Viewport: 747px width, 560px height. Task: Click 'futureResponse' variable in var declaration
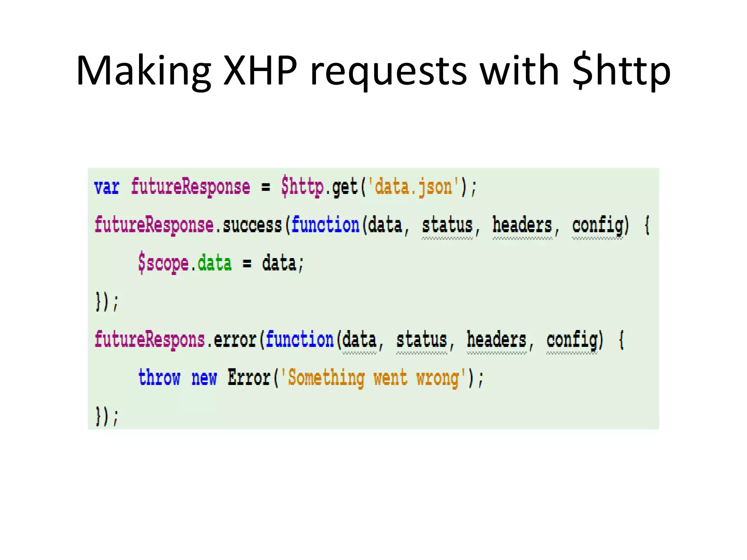click(x=190, y=187)
